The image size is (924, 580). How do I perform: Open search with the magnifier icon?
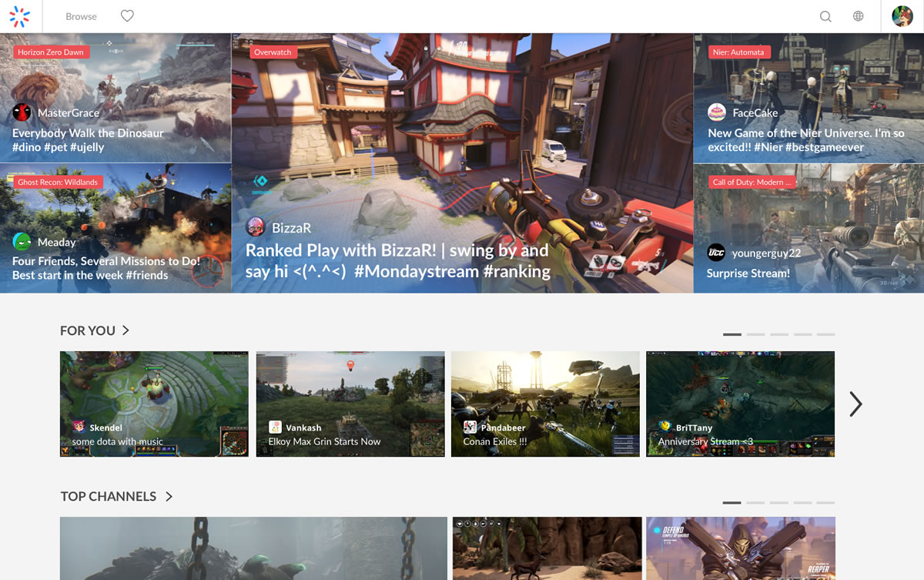825,16
